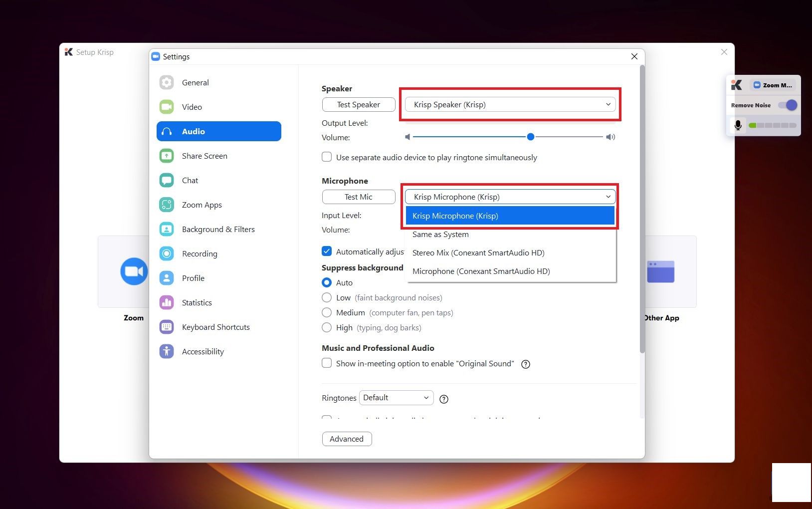Click the Statistics bar chart icon

click(167, 302)
